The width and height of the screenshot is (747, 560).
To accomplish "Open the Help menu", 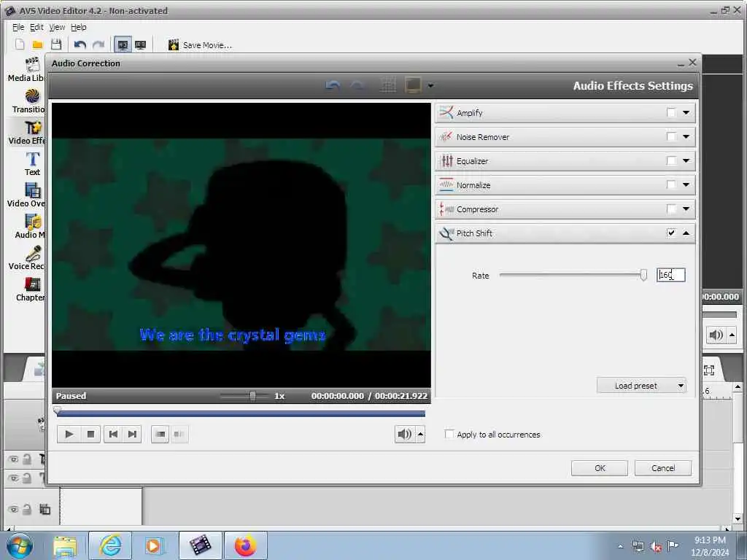I will (x=79, y=27).
